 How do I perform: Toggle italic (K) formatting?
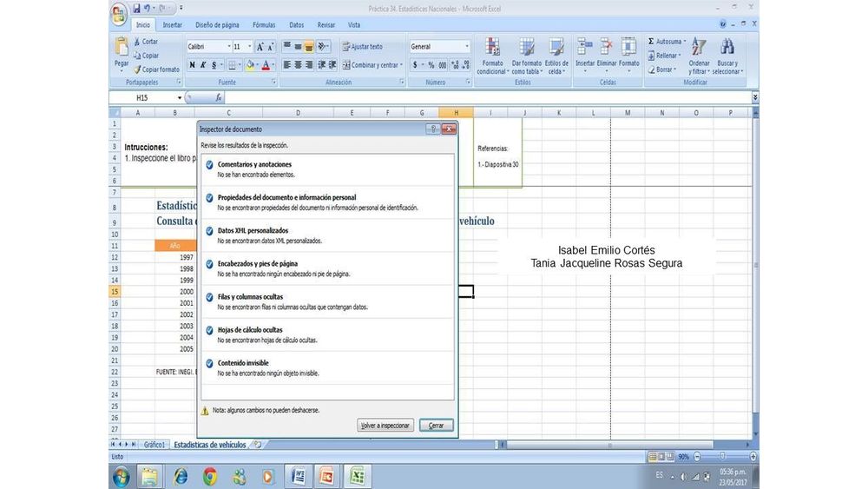pos(203,65)
